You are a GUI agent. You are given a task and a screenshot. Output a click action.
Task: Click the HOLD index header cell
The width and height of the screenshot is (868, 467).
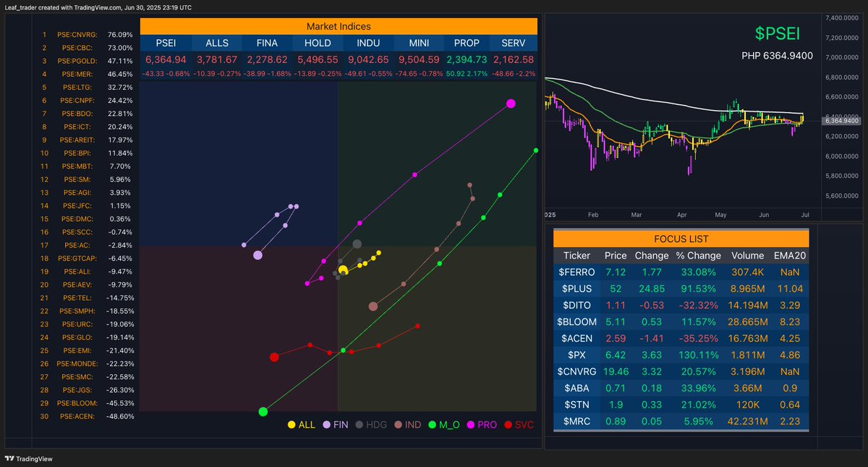318,43
